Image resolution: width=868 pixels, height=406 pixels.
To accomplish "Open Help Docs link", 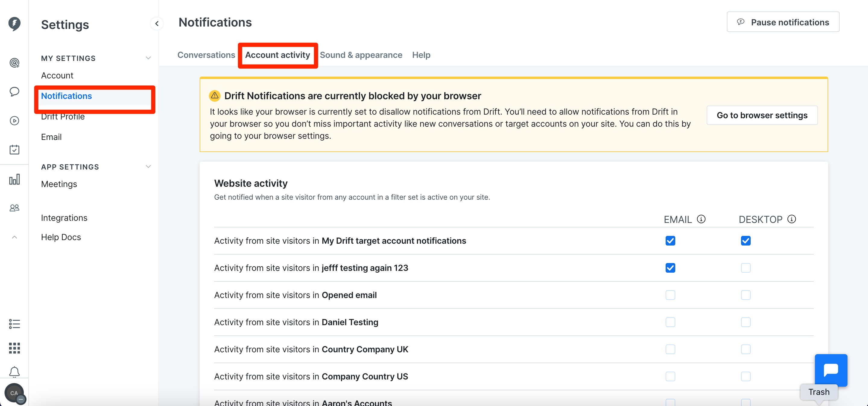I will 61,237.
